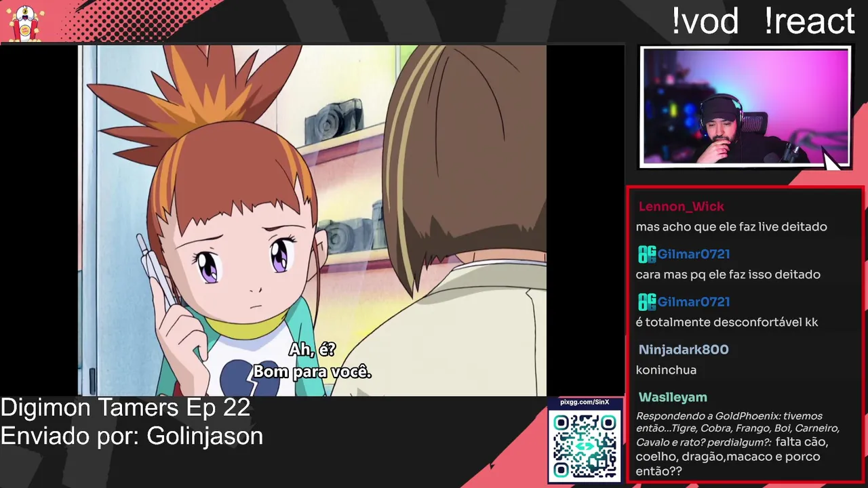Image resolution: width=868 pixels, height=488 pixels.
Task: Click 'é totalmente desconfortável kk' message
Action: 727,322
